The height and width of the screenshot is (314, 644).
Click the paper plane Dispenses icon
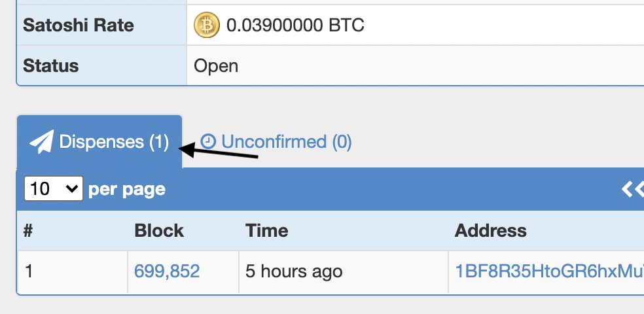click(x=41, y=142)
